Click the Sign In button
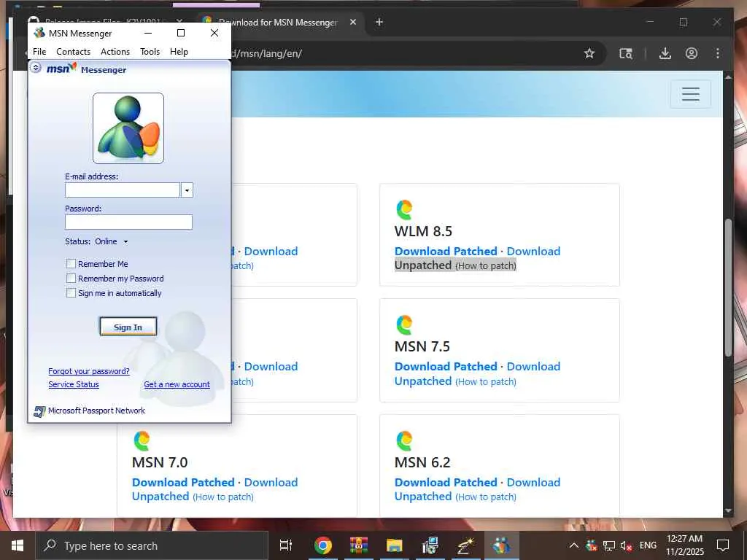 128,327
